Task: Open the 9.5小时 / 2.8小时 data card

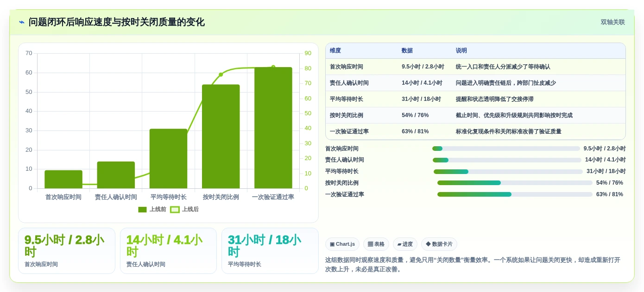Action: click(67, 251)
